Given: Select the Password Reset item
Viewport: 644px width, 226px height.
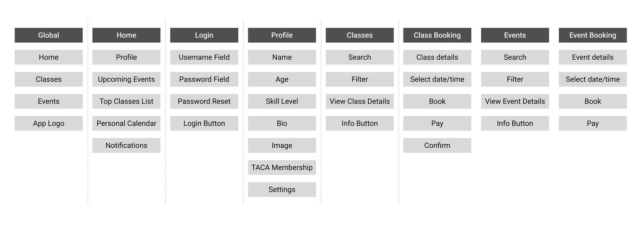Looking at the screenshot, I should pyautogui.click(x=204, y=101).
